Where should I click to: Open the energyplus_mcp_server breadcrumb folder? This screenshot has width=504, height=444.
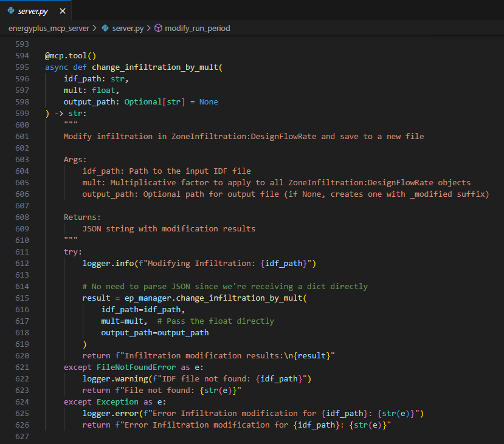click(x=49, y=28)
